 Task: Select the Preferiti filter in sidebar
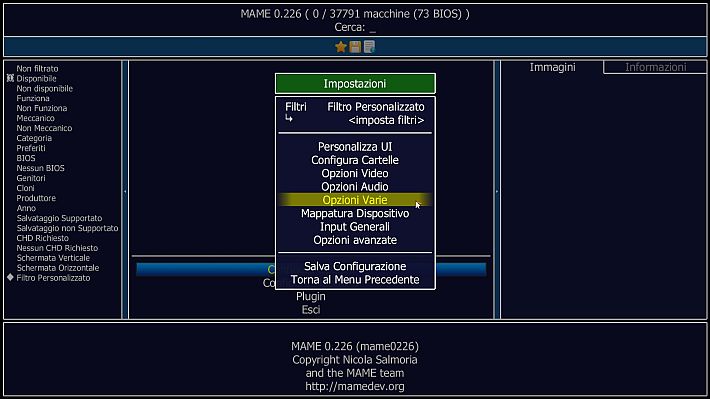[x=31, y=148]
